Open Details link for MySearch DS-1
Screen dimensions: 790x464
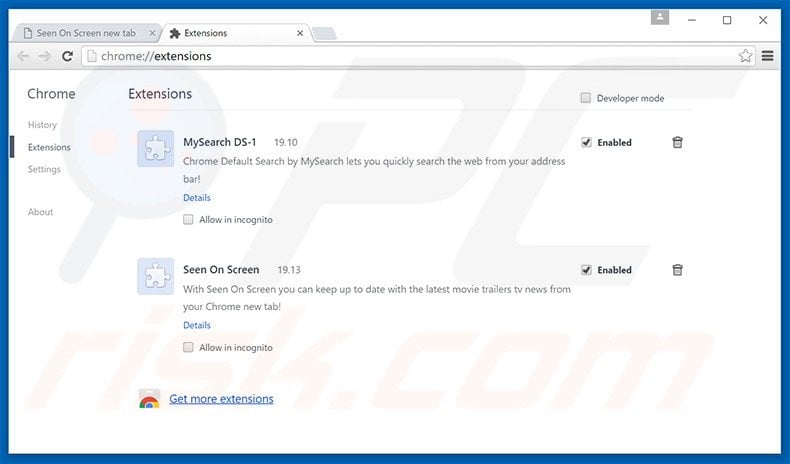point(197,197)
